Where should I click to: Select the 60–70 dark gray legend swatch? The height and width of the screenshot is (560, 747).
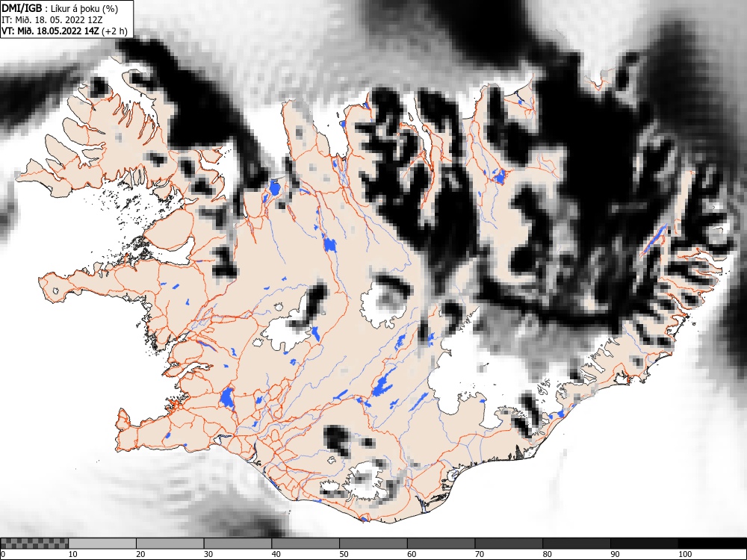pyautogui.click(x=441, y=544)
